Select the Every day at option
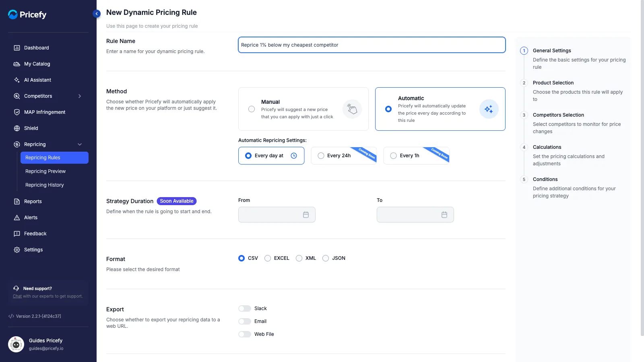The width and height of the screenshot is (644, 362). click(271, 156)
